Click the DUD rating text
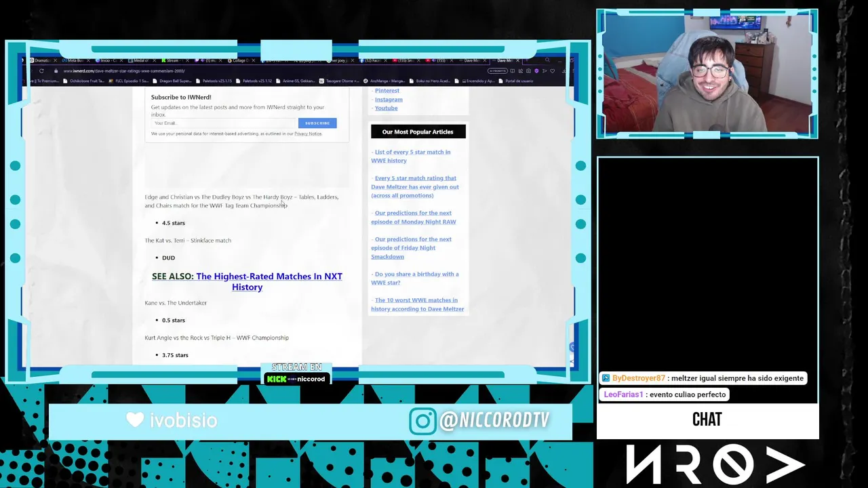The width and height of the screenshot is (868, 488). [168, 258]
